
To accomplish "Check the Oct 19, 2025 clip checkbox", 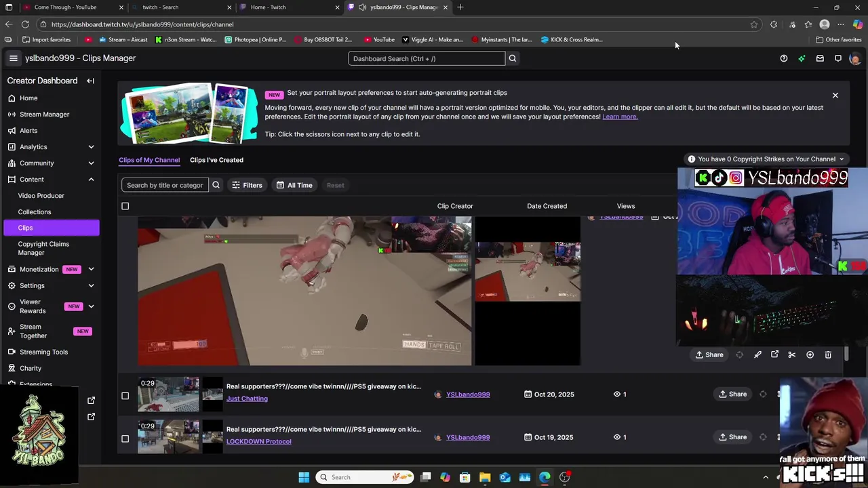I will tap(125, 439).
